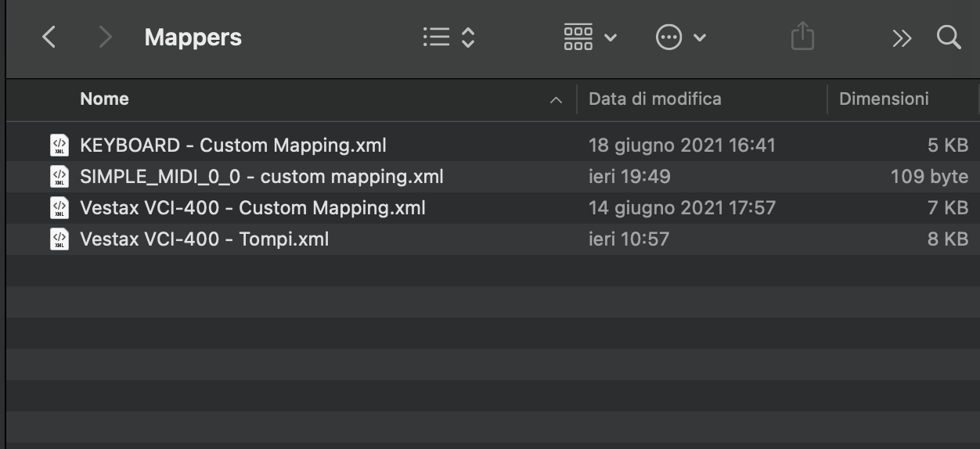Click the XML icon of Vestax Tompi file
This screenshot has height=449, width=980.
[x=59, y=239]
